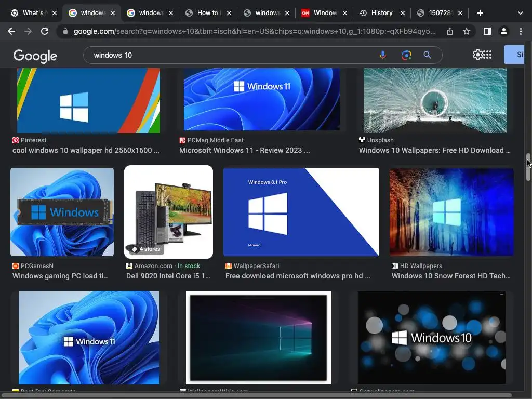
Task: Open the Windows 10 bokeh bubbles image
Action: (x=432, y=338)
